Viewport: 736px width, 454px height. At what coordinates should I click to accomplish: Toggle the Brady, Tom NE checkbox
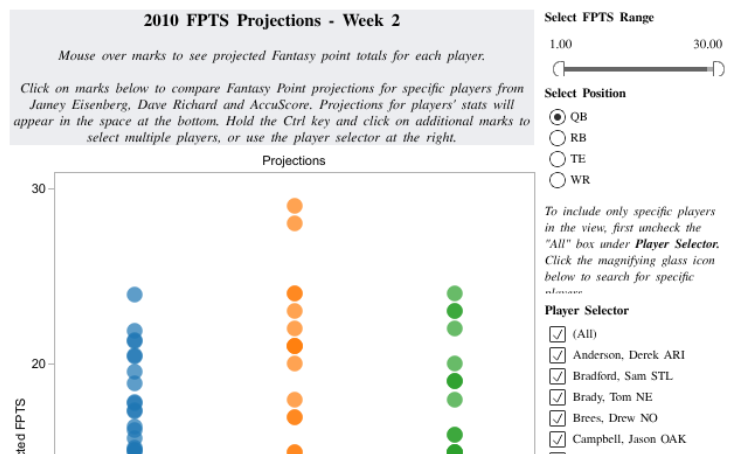pos(557,397)
